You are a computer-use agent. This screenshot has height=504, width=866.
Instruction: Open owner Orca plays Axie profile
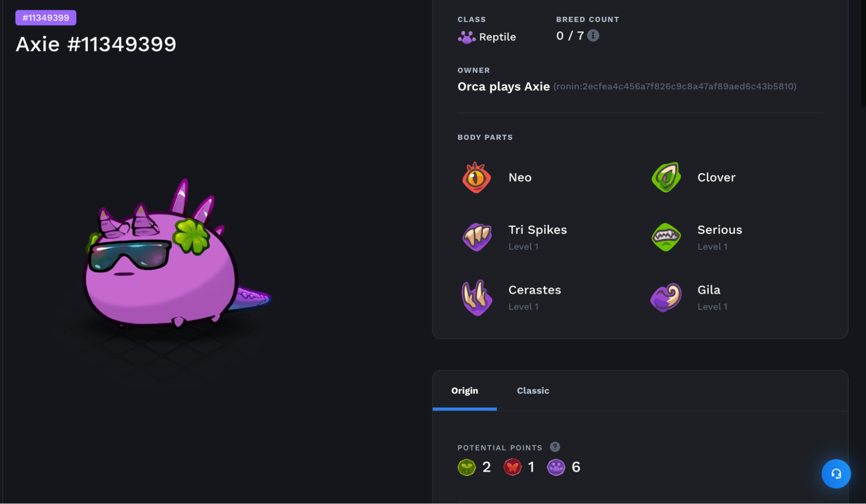[x=503, y=87]
